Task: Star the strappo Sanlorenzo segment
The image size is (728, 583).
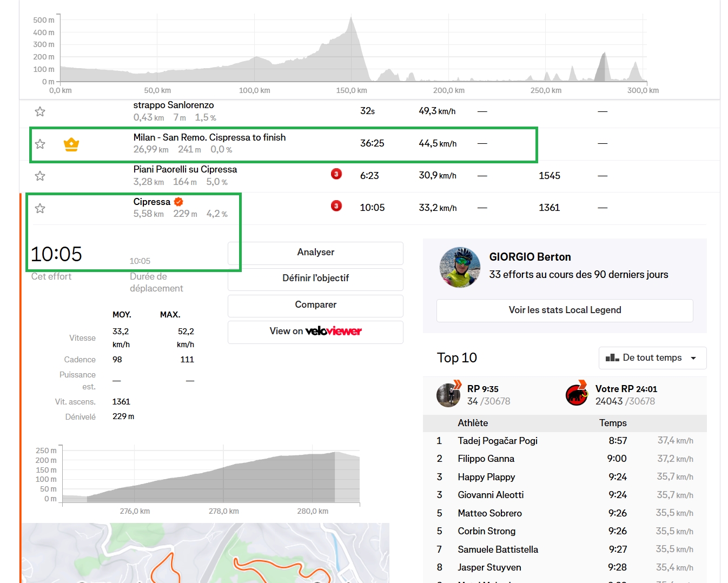Action: (40, 112)
